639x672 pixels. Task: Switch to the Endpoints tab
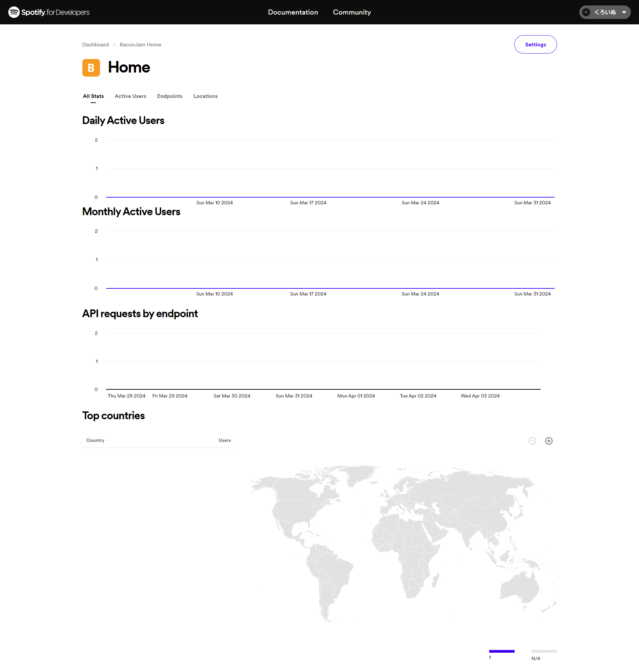pos(169,96)
